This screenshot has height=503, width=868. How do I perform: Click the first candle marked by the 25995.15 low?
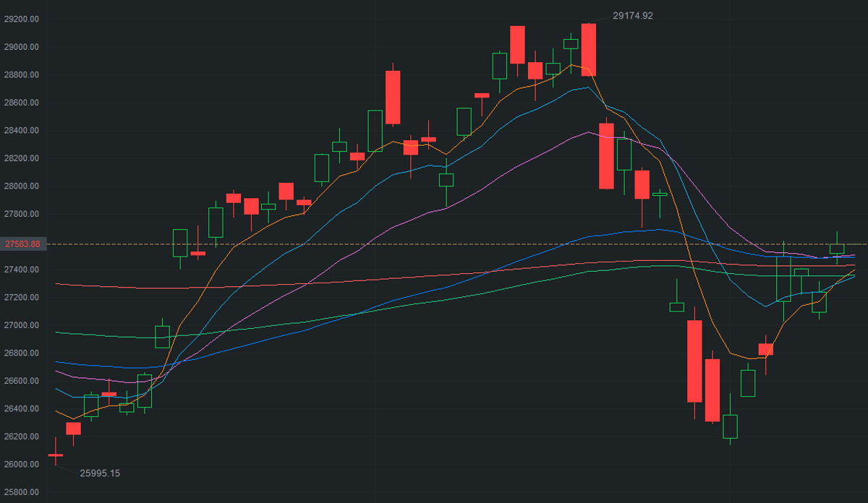tap(56, 455)
